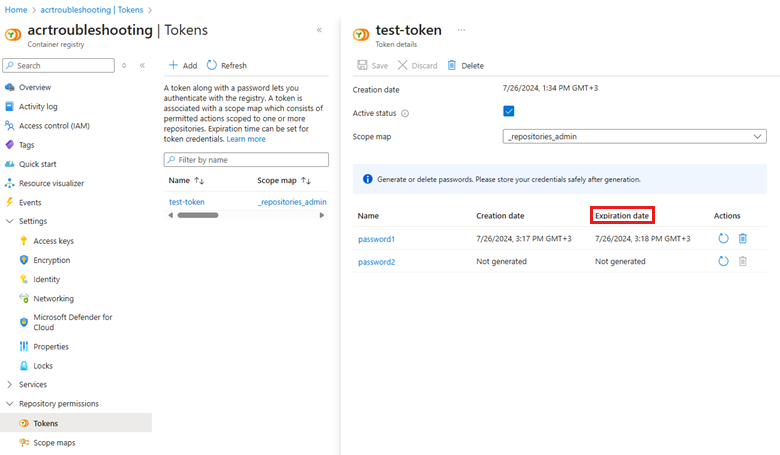
Task: Click the Active status info icon
Action: (405, 113)
